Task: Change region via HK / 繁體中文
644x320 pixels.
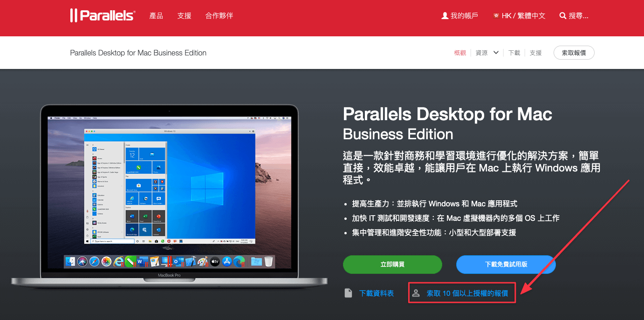Action: click(523, 16)
